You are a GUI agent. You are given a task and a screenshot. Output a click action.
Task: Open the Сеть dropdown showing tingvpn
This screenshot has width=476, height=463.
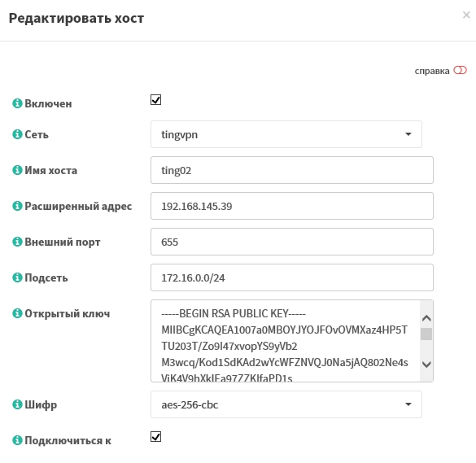pos(286,134)
